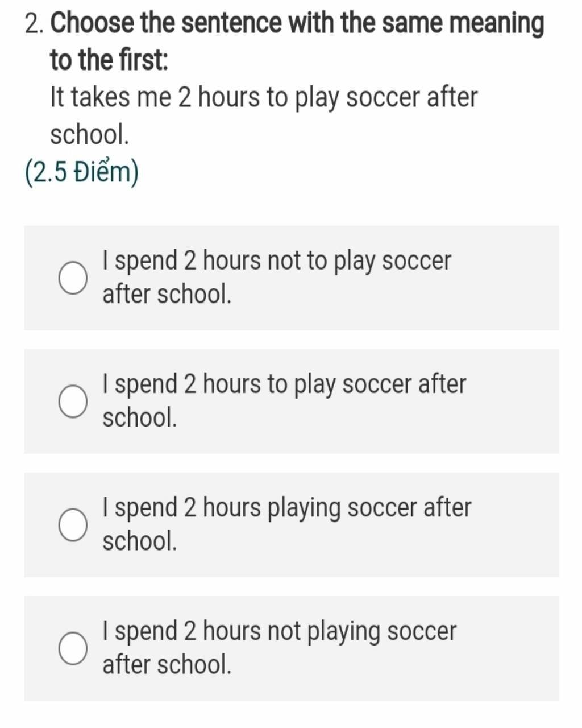Image resolution: width=582 pixels, height=728 pixels.
Task: Tap the text 'I spend 2 hours not playing soccer'
Action: tap(279, 631)
